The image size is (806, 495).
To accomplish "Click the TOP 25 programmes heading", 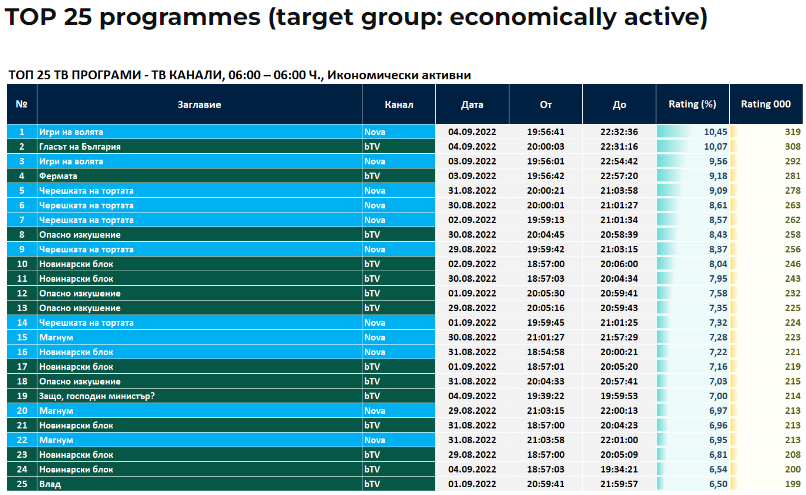I will 356,19.
